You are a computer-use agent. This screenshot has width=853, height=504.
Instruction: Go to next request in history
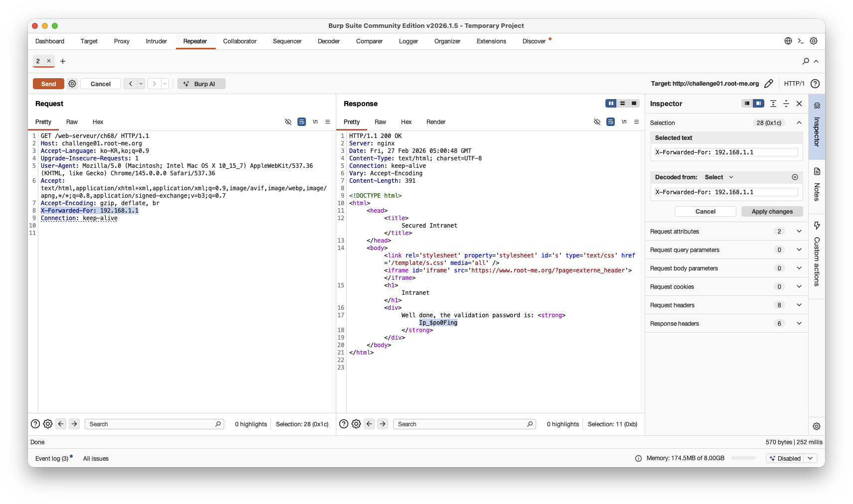[154, 84]
